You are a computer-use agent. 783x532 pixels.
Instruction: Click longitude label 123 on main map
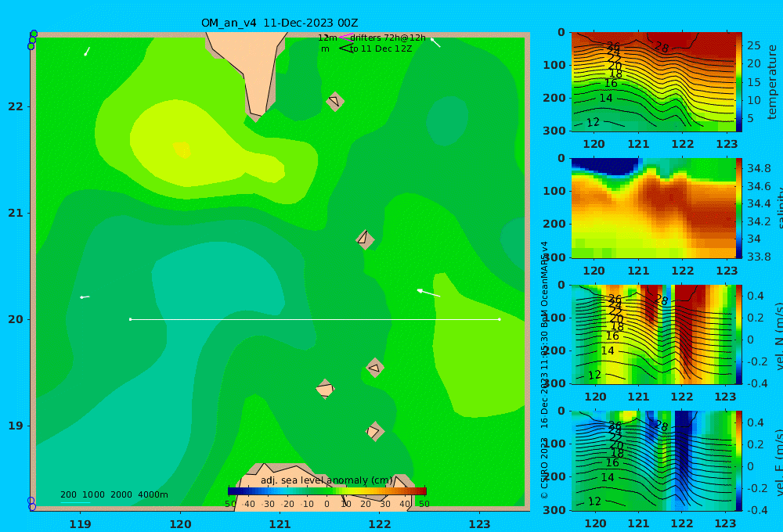tap(480, 524)
